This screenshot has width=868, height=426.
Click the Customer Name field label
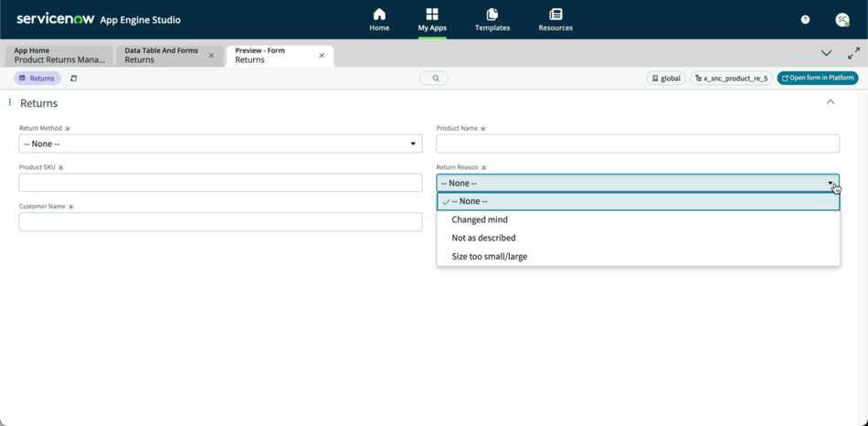point(42,206)
